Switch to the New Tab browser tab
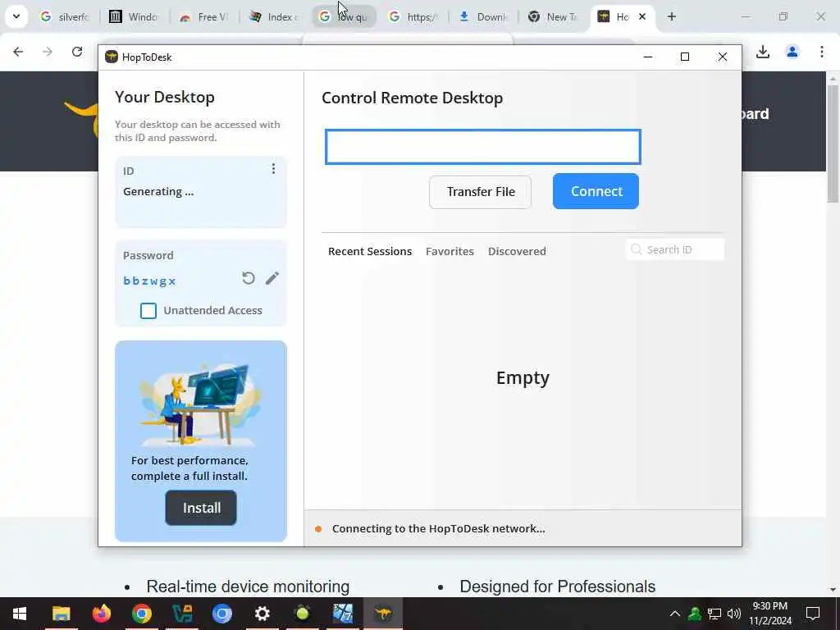The image size is (840, 630). (x=553, y=17)
